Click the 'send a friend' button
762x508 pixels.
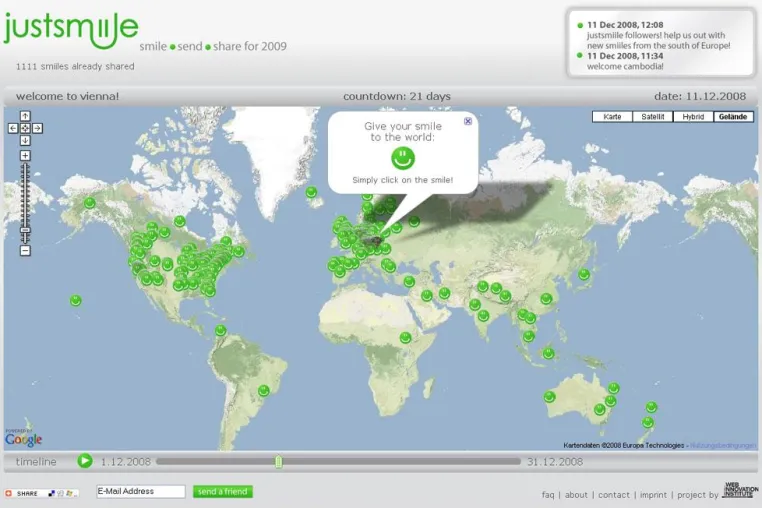click(223, 491)
